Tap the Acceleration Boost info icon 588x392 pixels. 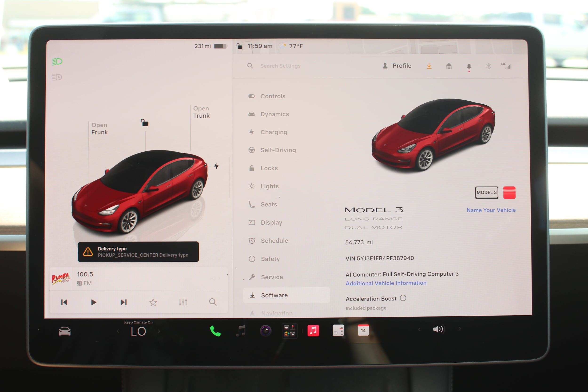coord(403,298)
